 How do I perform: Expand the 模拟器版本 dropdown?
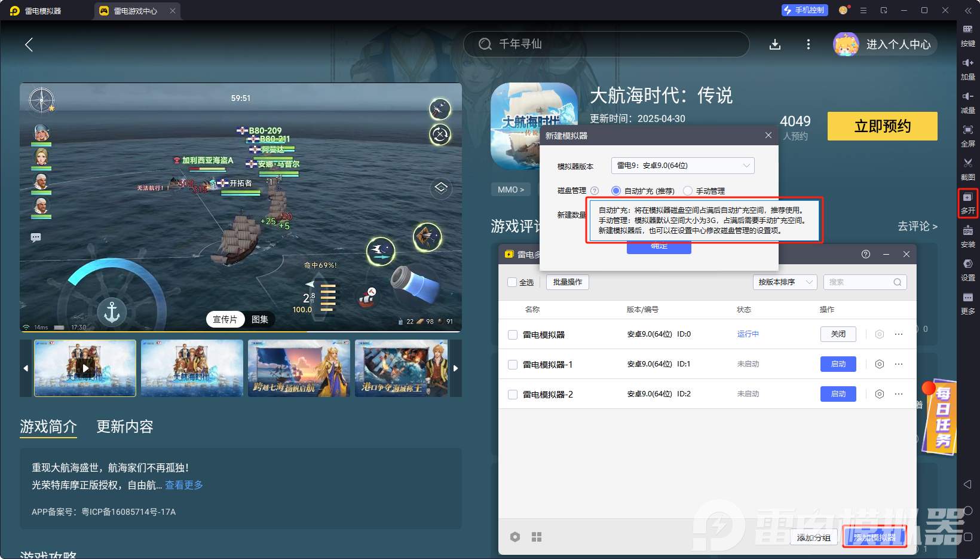point(682,166)
